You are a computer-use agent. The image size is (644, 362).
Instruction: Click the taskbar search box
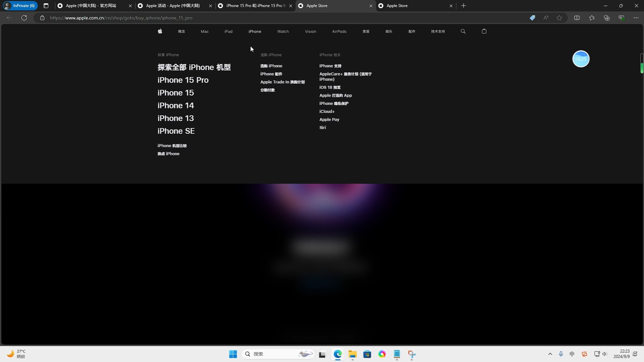(x=278, y=354)
